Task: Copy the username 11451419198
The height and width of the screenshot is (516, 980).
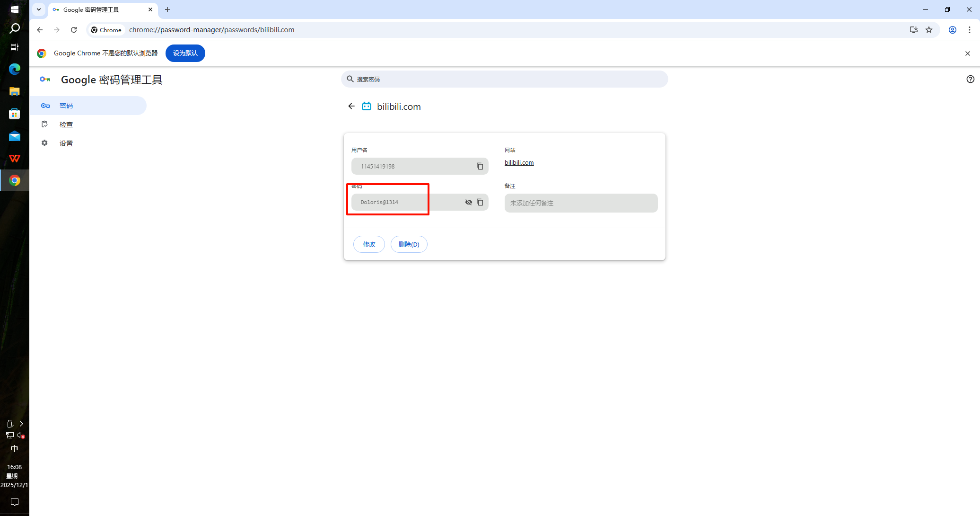Action: point(480,166)
